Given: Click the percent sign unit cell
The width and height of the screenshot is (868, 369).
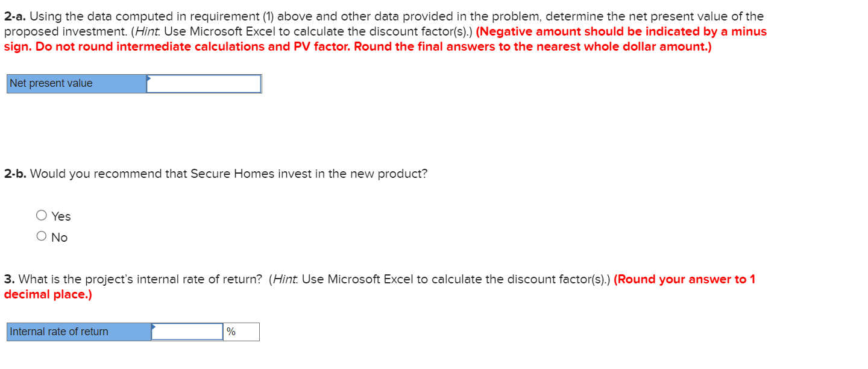Looking at the screenshot, I should pos(241,332).
